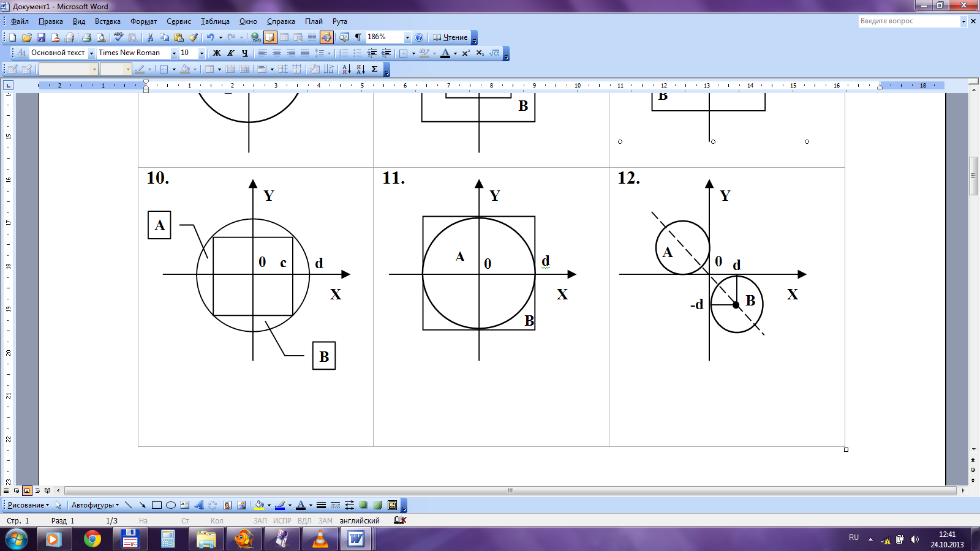Click the Введите вопрос help field
The width and height of the screenshot is (980, 551).
tap(908, 21)
